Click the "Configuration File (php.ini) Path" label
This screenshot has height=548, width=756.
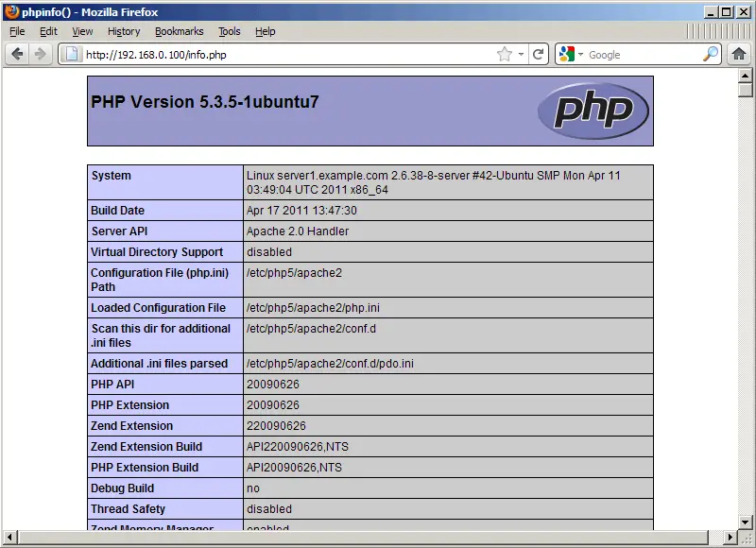tap(160, 280)
